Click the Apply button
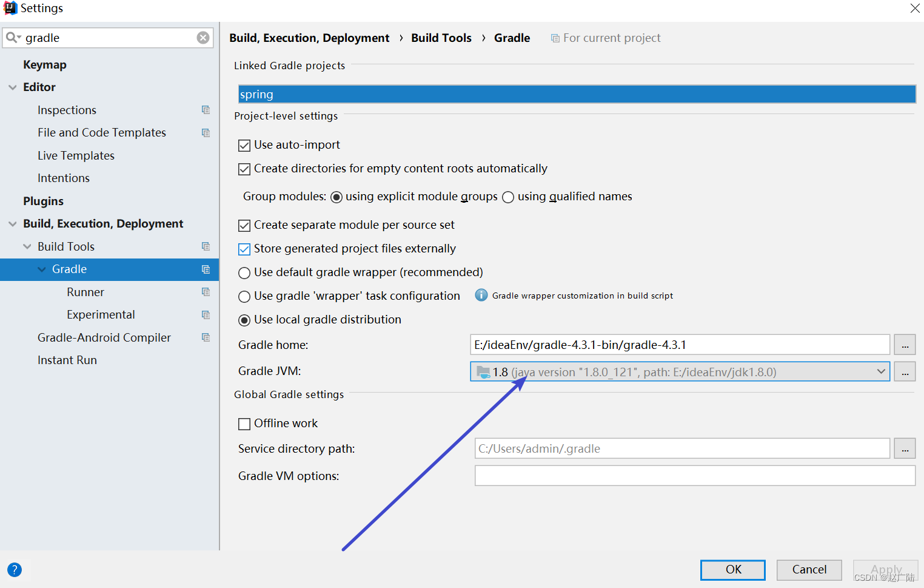This screenshot has height=588, width=924. pyautogui.click(x=886, y=570)
